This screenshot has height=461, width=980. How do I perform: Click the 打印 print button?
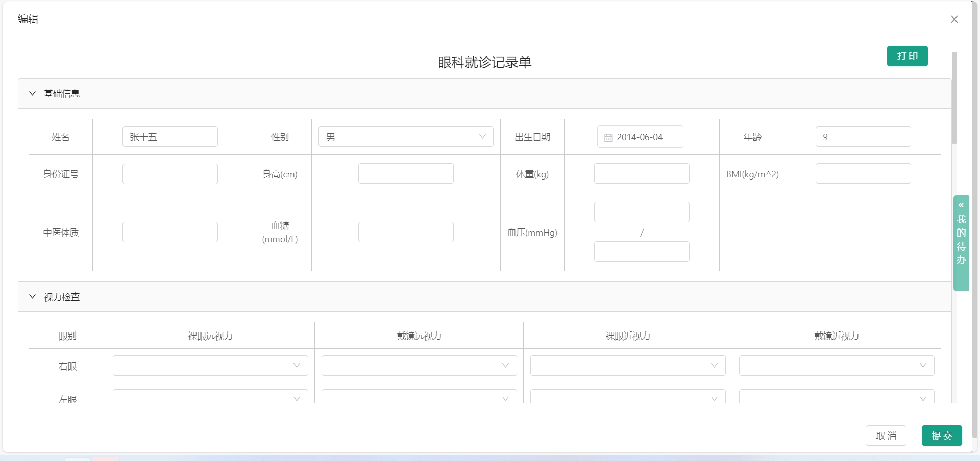point(907,56)
